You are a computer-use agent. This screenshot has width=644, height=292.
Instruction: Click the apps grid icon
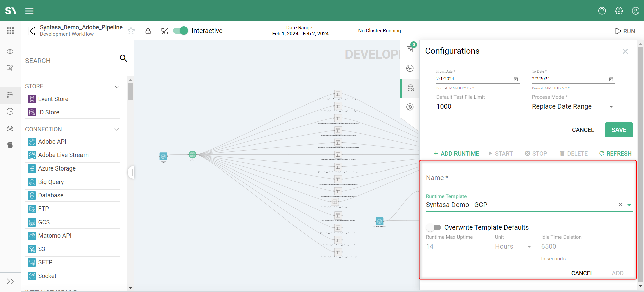point(10,31)
